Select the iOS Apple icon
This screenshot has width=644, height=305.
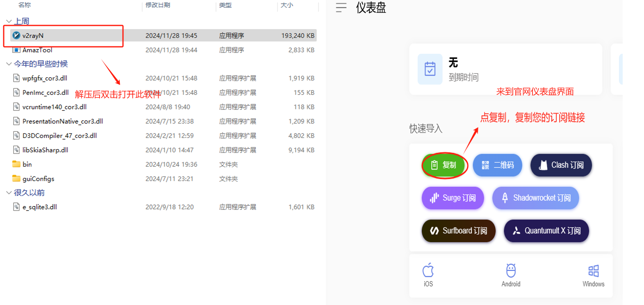428,271
